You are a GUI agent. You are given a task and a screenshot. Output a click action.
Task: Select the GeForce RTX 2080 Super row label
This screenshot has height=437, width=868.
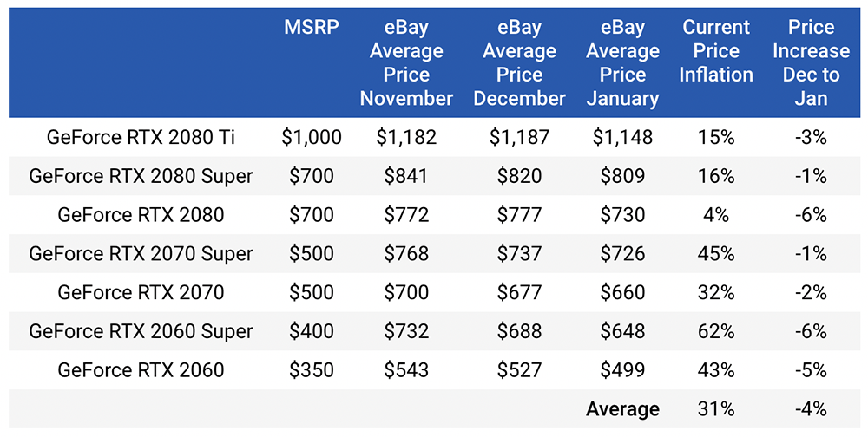[141, 176]
